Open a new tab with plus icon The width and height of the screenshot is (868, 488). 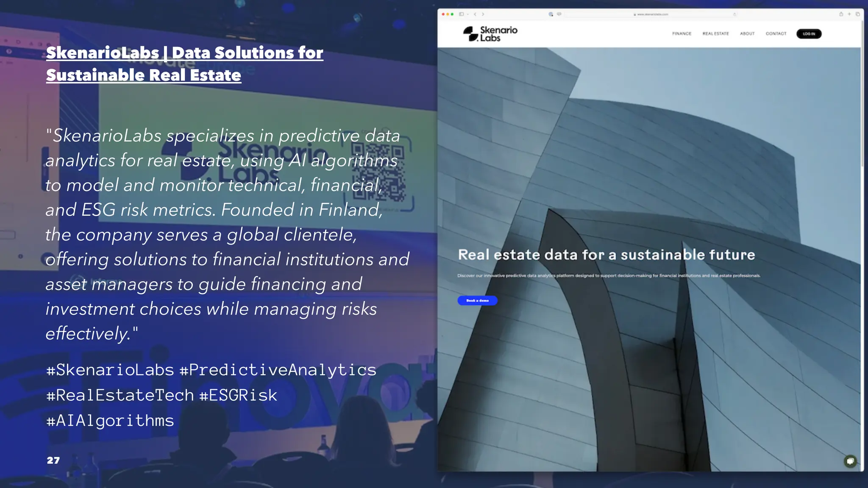[849, 14]
